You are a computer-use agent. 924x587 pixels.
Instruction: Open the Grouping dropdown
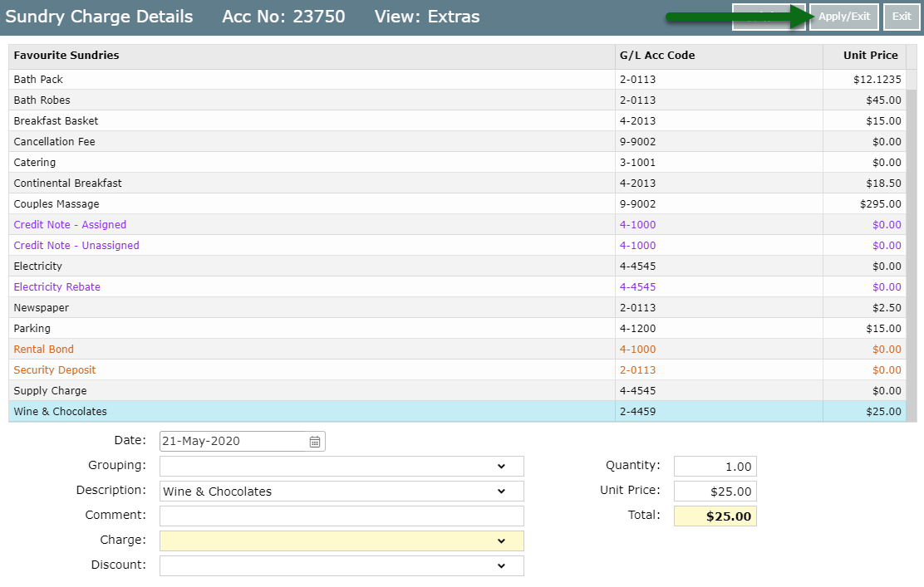342,467
